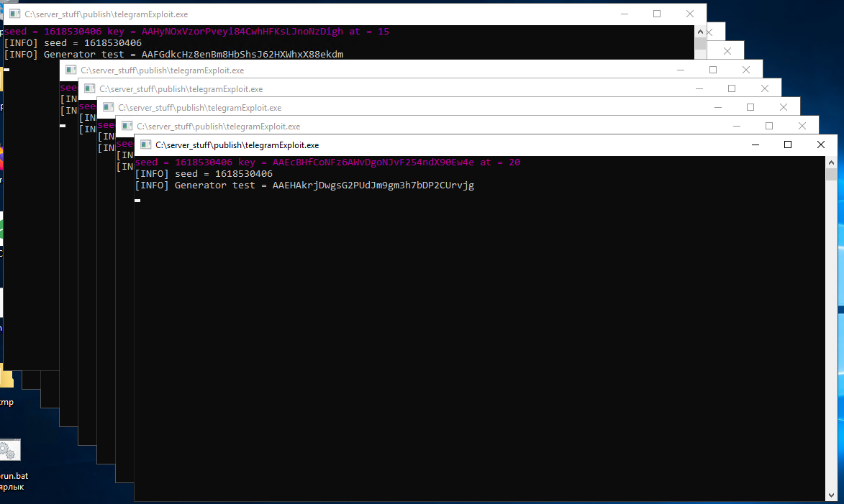Screen dimensions: 844x504
Task: Click the 'Generator test = AAFGdkcHz8enBm8HbShsJ62HXWhxX88ekdm' line
Action: point(173,55)
